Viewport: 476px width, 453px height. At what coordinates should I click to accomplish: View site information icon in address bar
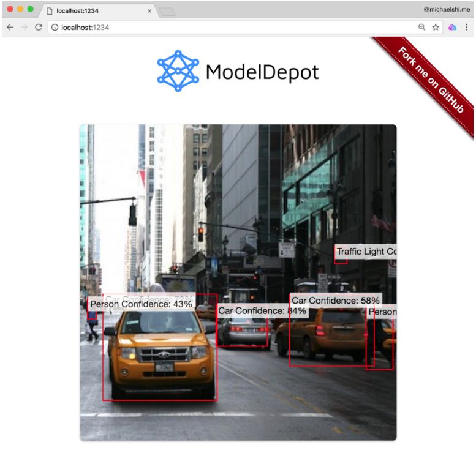click(55, 28)
